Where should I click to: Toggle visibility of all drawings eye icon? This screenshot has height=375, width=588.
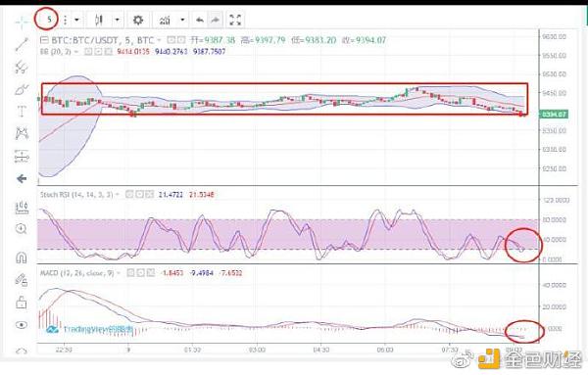22,325
